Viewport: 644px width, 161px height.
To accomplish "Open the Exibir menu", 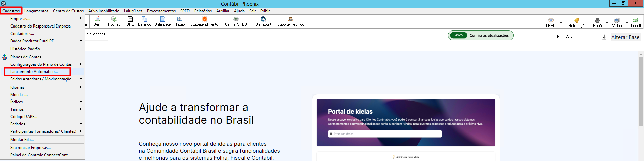I will pos(265,11).
